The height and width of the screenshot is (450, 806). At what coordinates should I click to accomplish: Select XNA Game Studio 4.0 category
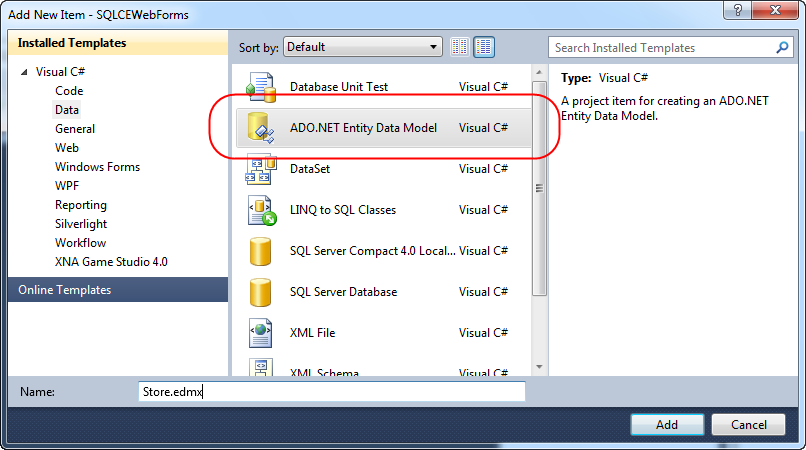[111, 262]
